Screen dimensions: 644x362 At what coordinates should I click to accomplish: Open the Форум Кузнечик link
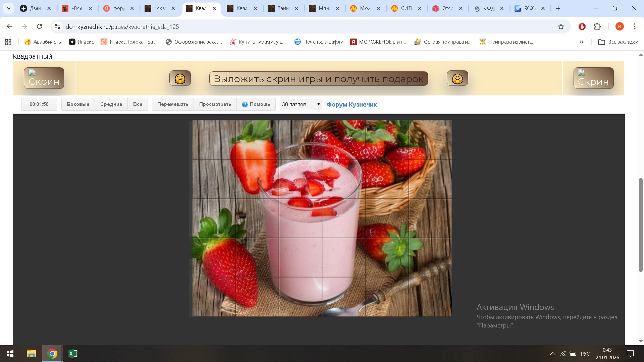352,105
